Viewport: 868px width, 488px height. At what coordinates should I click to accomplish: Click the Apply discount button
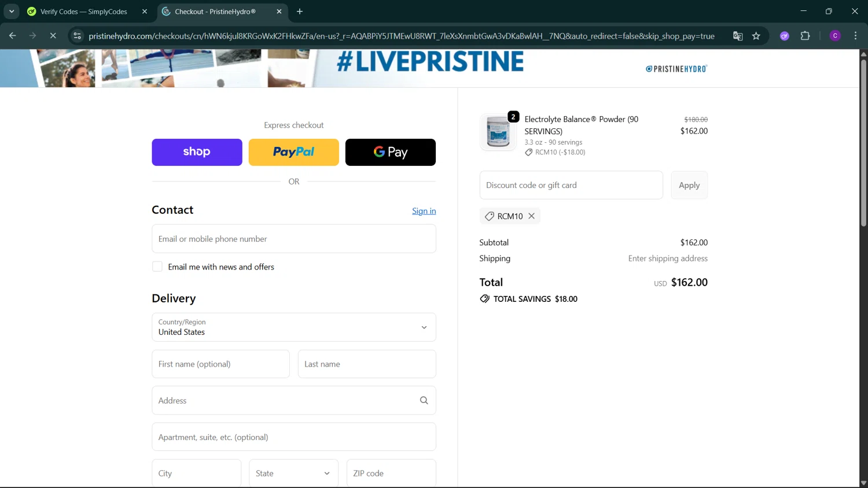click(689, 185)
